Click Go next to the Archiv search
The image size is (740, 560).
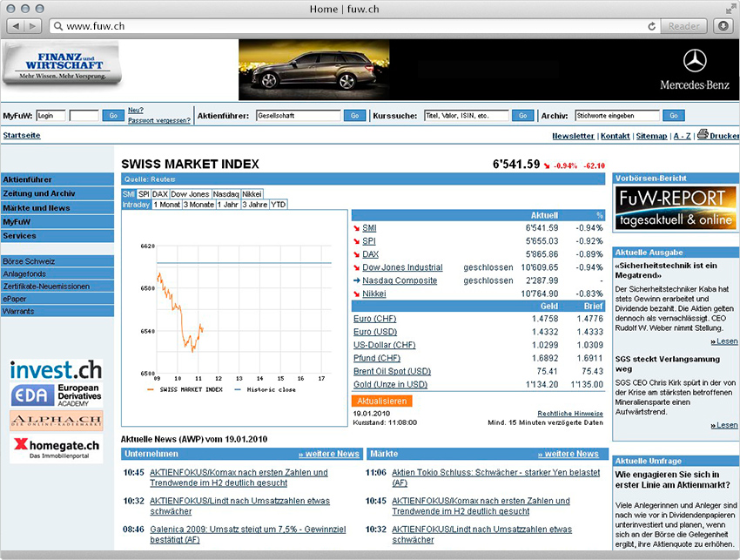tap(674, 116)
